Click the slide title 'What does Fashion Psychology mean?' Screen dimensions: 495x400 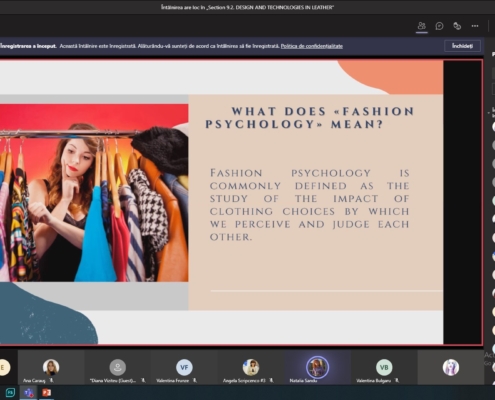click(310, 117)
